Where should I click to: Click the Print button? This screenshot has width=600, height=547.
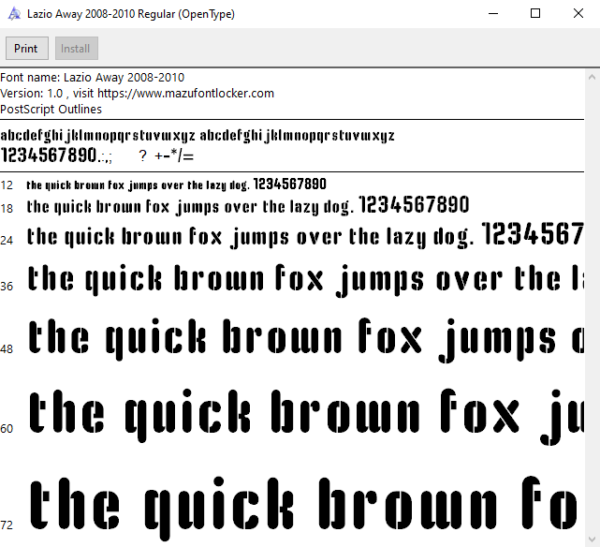click(27, 48)
